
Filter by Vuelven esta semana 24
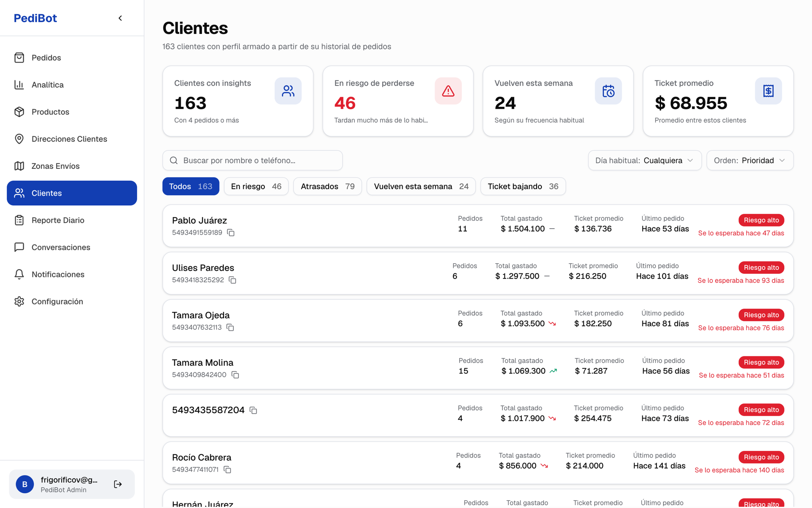tap(421, 186)
